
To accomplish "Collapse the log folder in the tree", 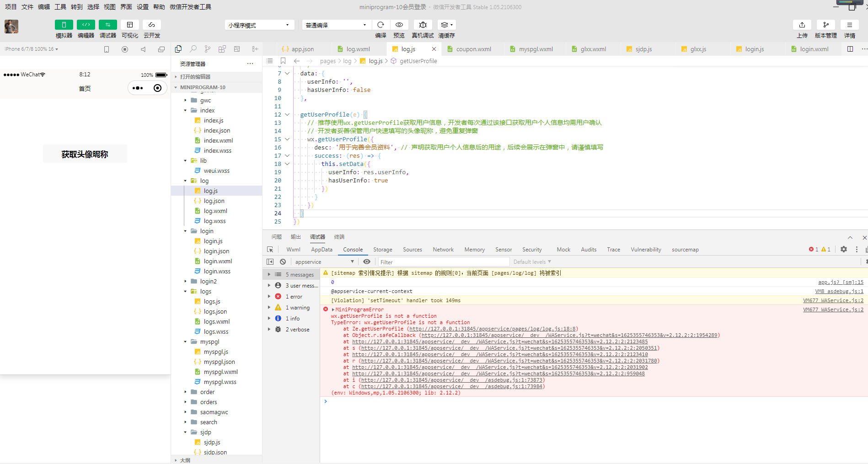I will pyautogui.click(x=185, y=181).
